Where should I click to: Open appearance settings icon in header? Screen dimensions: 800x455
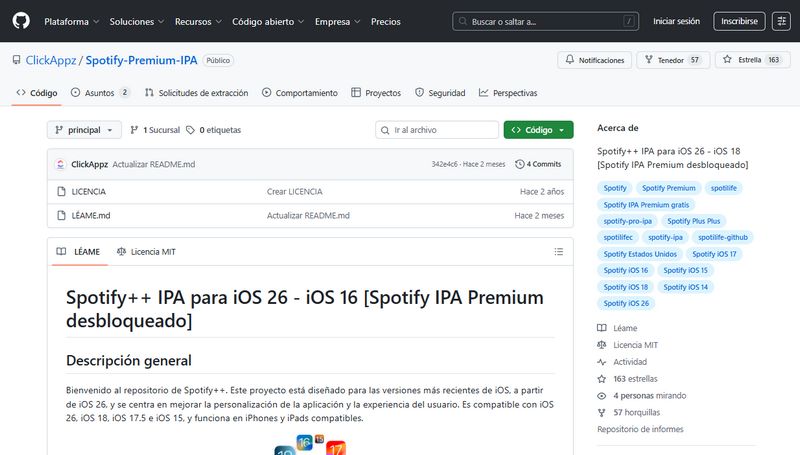tap(781, 21)
